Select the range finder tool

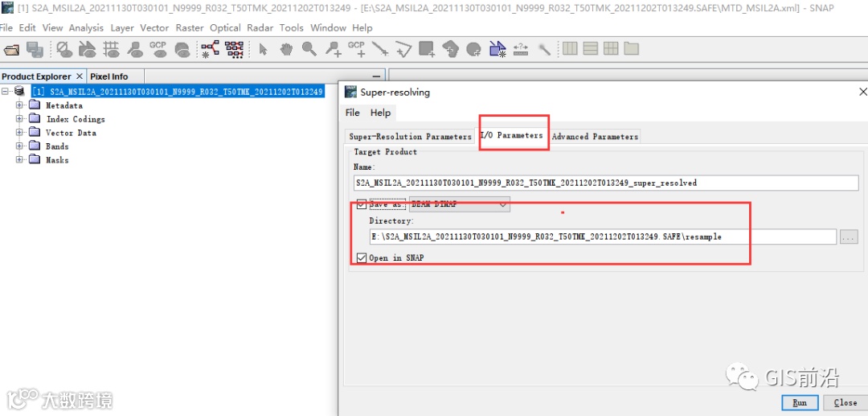[520, 50]
